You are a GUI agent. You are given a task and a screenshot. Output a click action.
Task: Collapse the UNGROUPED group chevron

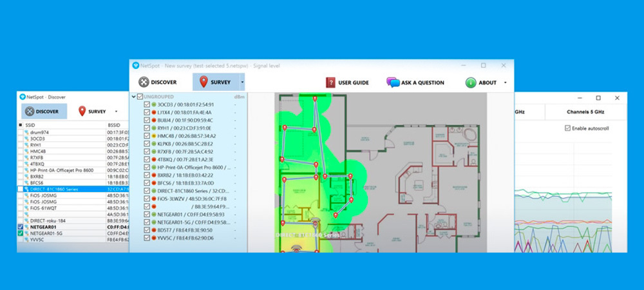click(x=134, y=97)
